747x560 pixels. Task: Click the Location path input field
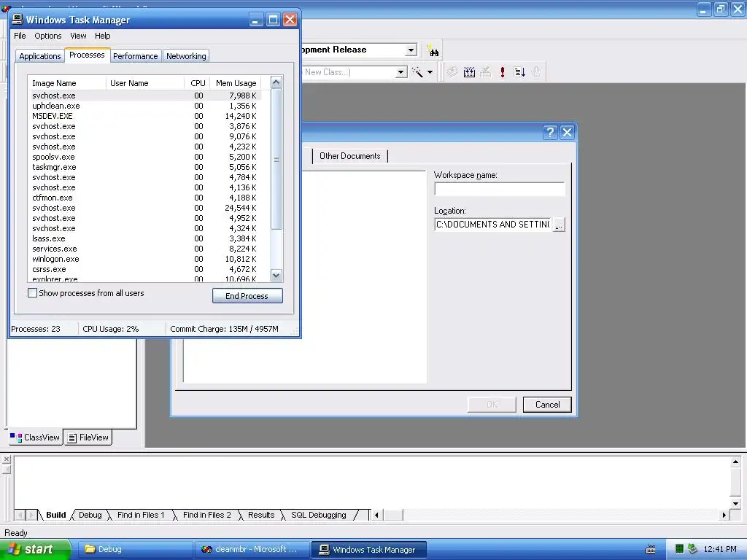[493, 225]
